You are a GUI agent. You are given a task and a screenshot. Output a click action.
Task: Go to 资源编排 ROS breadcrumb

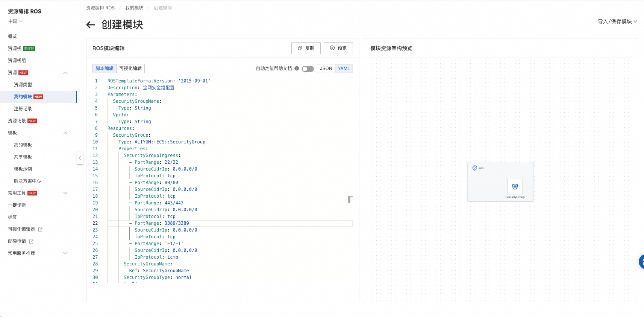pos(100,8)
